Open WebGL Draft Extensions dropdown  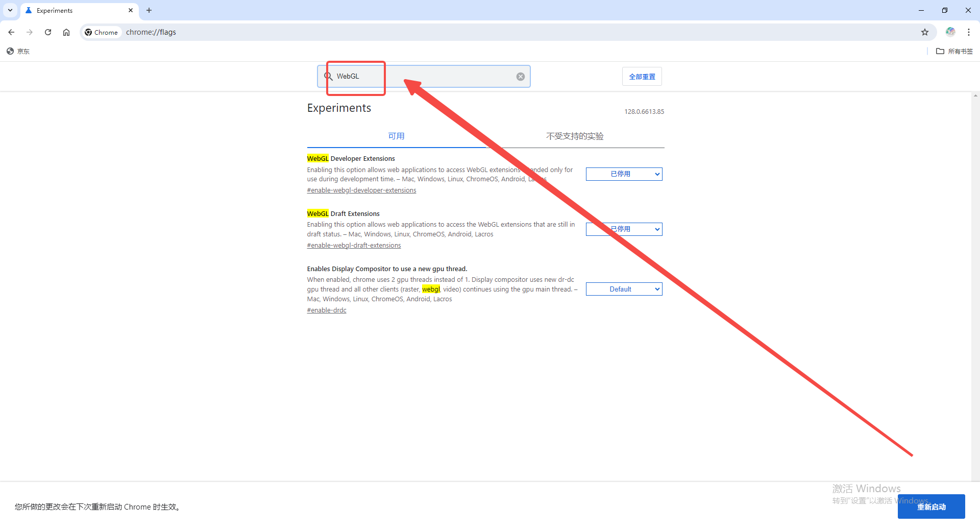click(x=624, y=229)
